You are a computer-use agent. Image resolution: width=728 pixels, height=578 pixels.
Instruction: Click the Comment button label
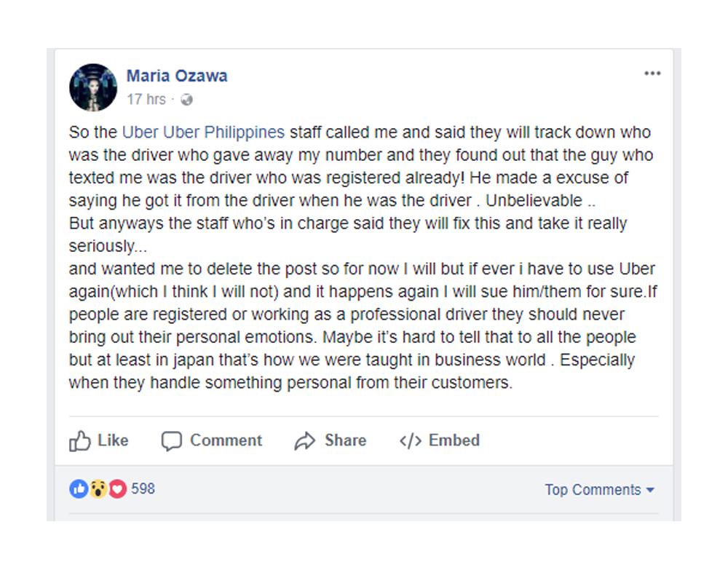click(226, 440)
